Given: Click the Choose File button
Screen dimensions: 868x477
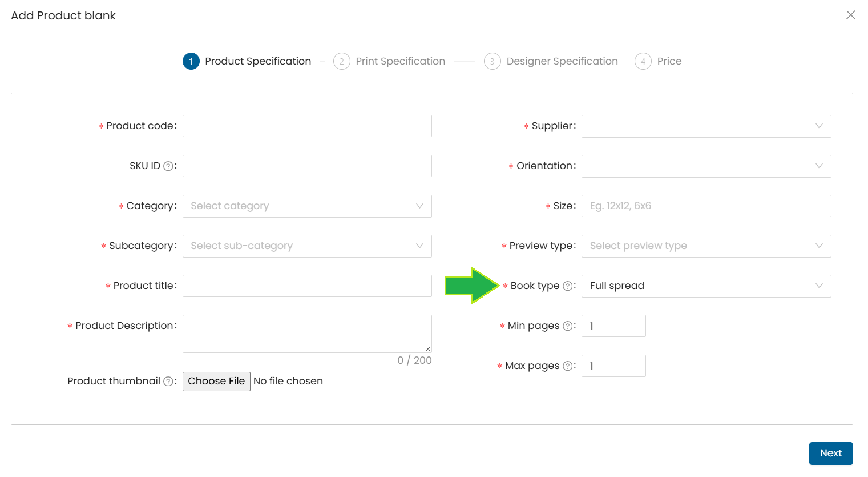Looking at the screenshot, I should pyautogui.click(x=216, y=382).
